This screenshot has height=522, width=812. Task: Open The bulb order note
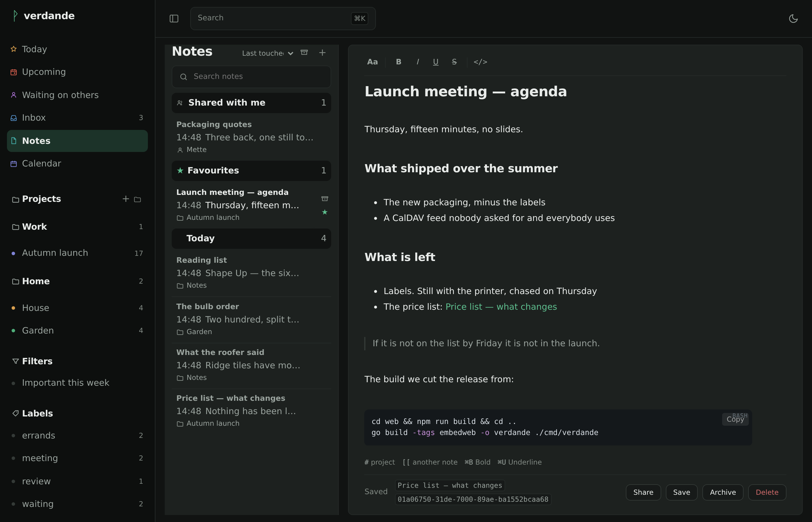(251, 319)
